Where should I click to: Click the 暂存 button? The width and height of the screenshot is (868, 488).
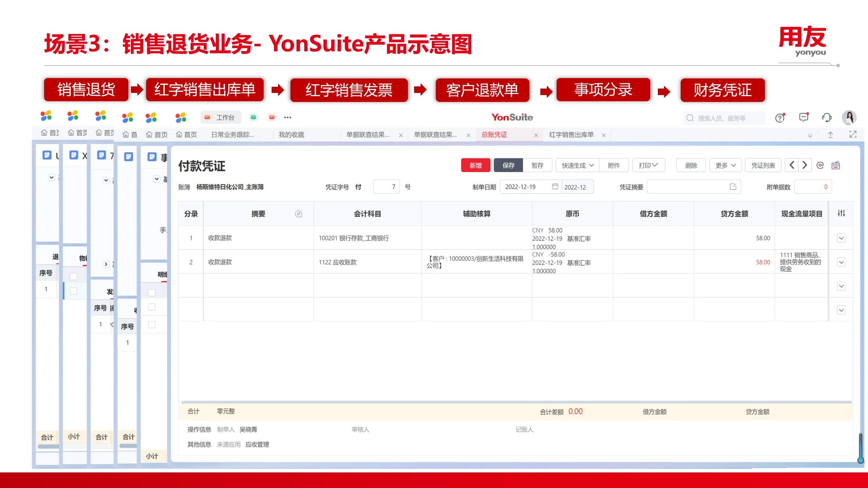tap(537, 165)
